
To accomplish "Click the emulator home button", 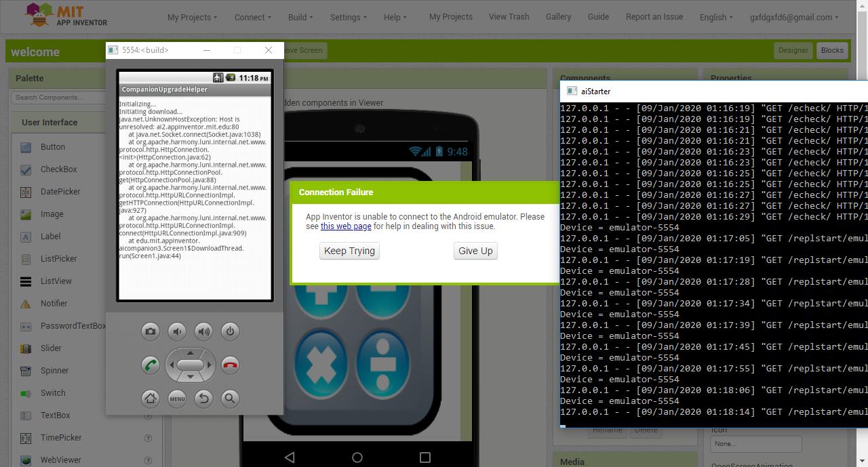I will (151, 399).
